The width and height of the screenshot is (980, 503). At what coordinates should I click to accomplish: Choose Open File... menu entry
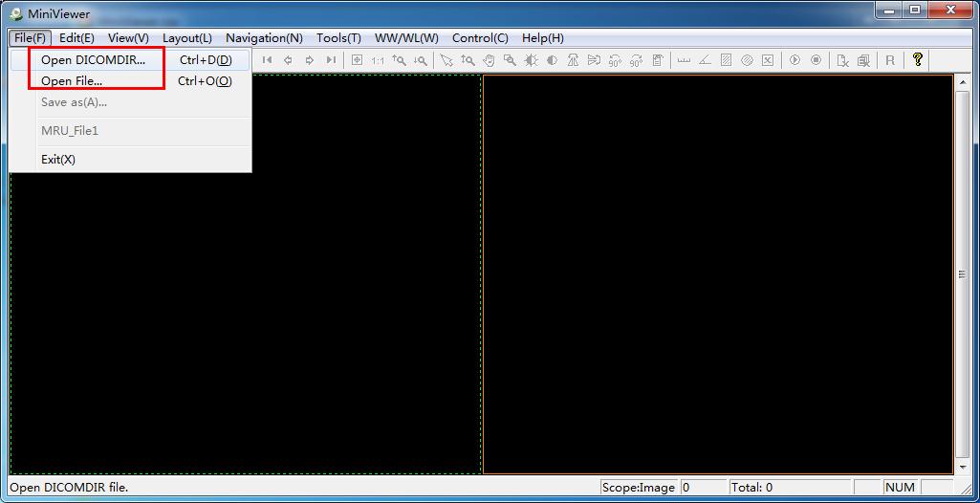tap(72, 81)
